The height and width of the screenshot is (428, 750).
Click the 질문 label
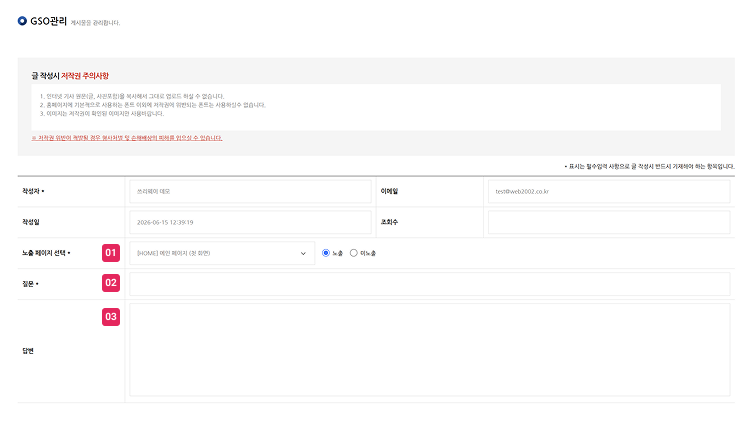(30, 284)
